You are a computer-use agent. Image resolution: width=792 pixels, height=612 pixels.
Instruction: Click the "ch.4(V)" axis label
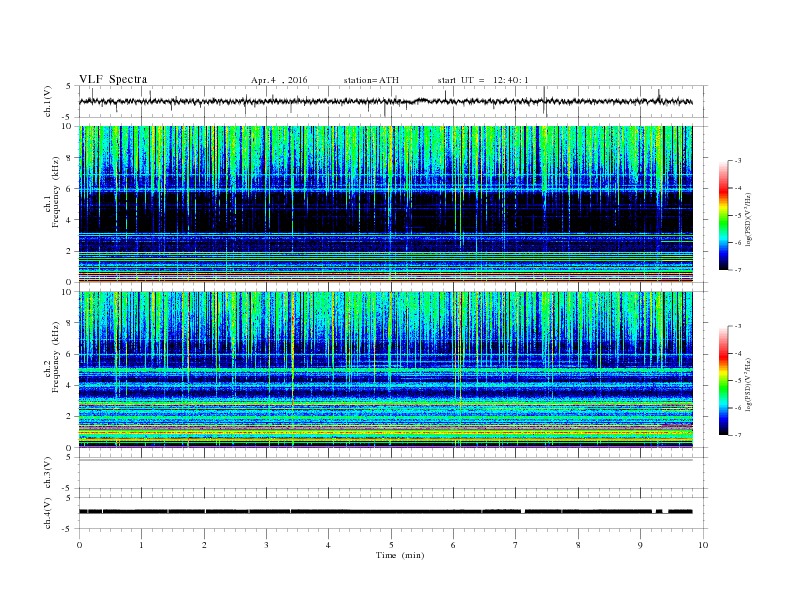[48, 513]
